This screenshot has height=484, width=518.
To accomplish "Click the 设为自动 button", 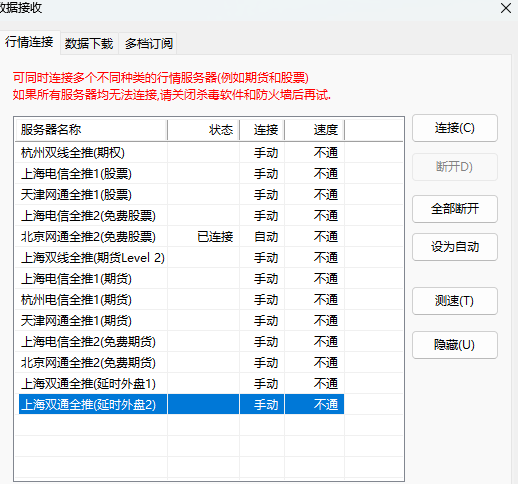I will [x=455, y=247].
